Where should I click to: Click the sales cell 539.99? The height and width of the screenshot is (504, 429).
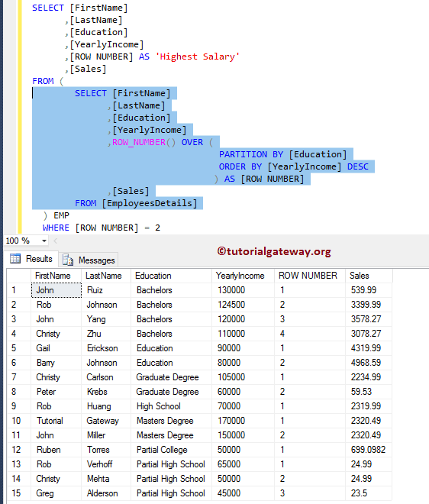coord(369,290)
